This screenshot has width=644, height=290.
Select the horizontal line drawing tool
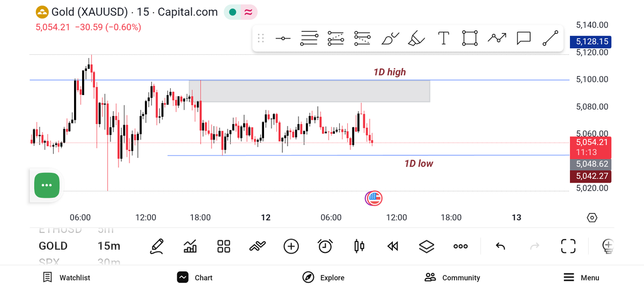click(x=283, y=38)
